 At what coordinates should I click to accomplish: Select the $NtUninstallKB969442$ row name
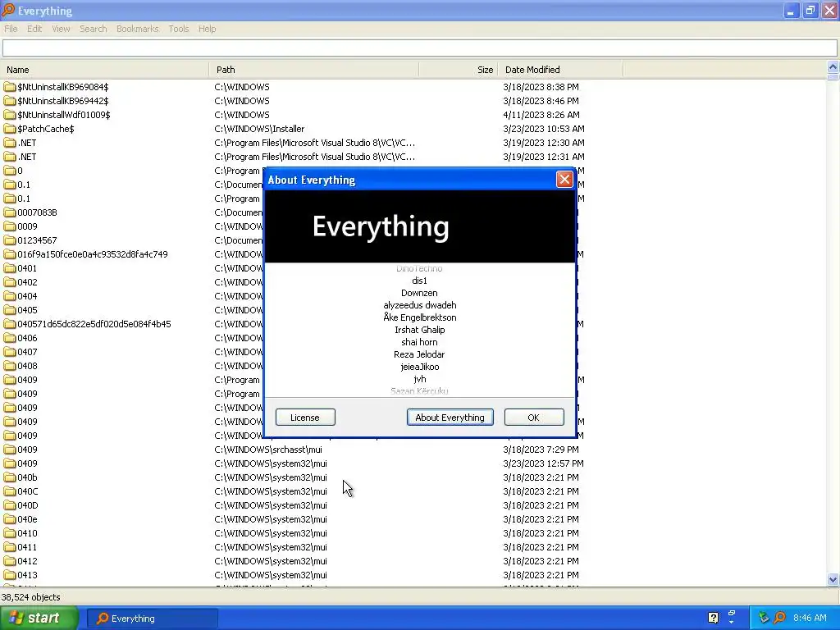pyautogui.click(x=62, y=101)
